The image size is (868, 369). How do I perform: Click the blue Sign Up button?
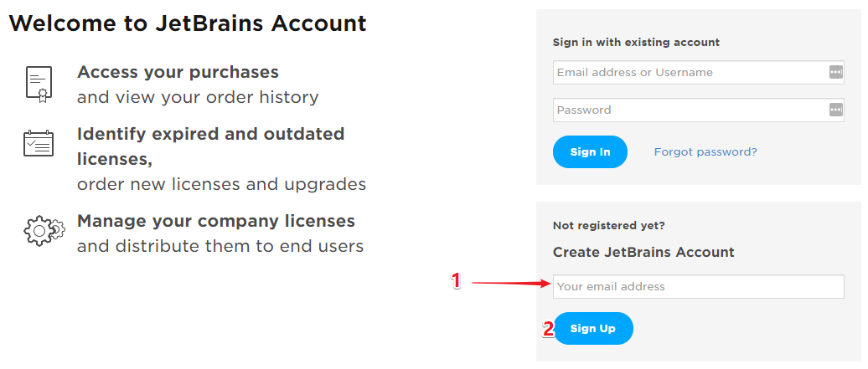(593, 329)
